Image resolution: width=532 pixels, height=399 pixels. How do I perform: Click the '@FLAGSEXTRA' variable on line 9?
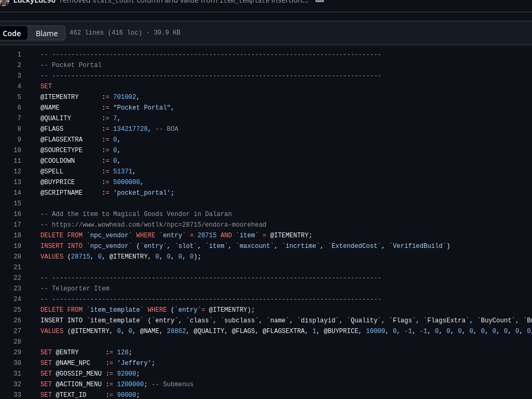[61, 139]
